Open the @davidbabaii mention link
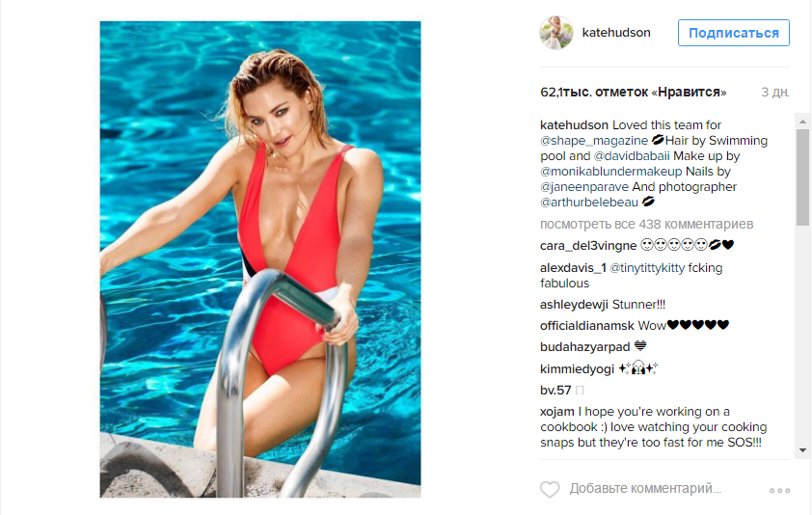 coord(632,156)
